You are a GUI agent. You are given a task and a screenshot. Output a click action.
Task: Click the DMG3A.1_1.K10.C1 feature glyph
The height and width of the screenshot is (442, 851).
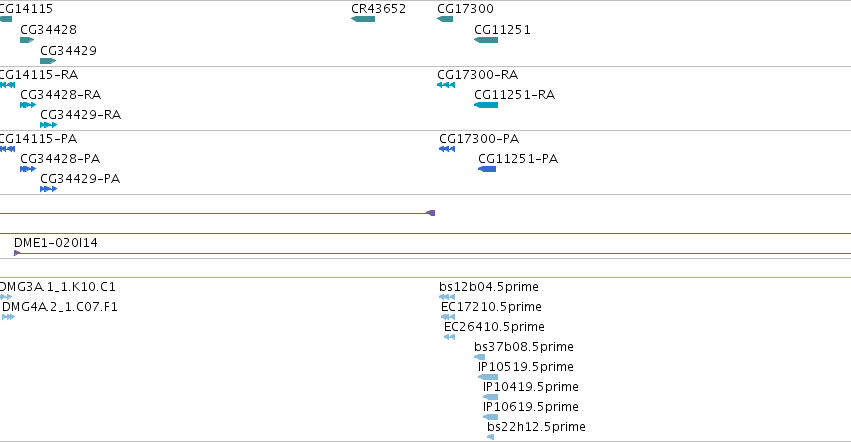click(6, 297)
